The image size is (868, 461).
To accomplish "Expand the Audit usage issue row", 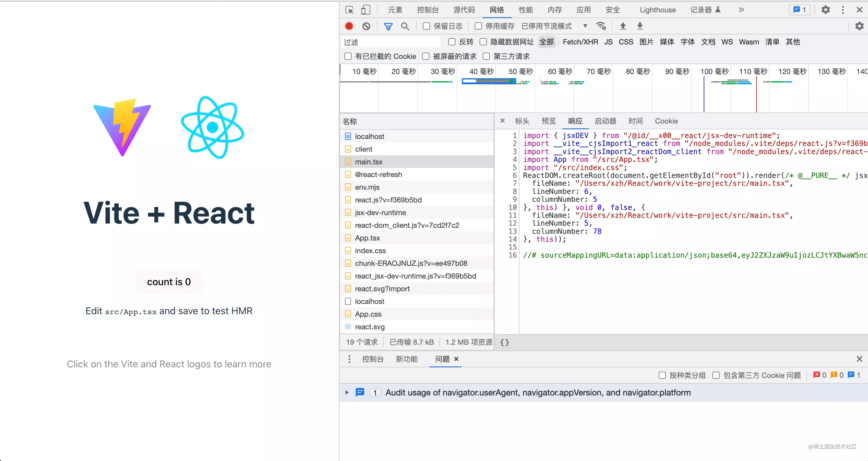I will 347,392.
